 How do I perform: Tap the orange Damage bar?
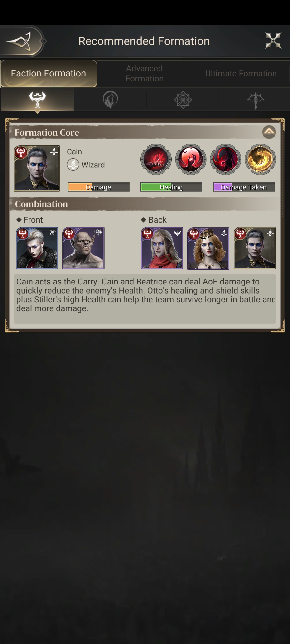click(x=99, y=187)
